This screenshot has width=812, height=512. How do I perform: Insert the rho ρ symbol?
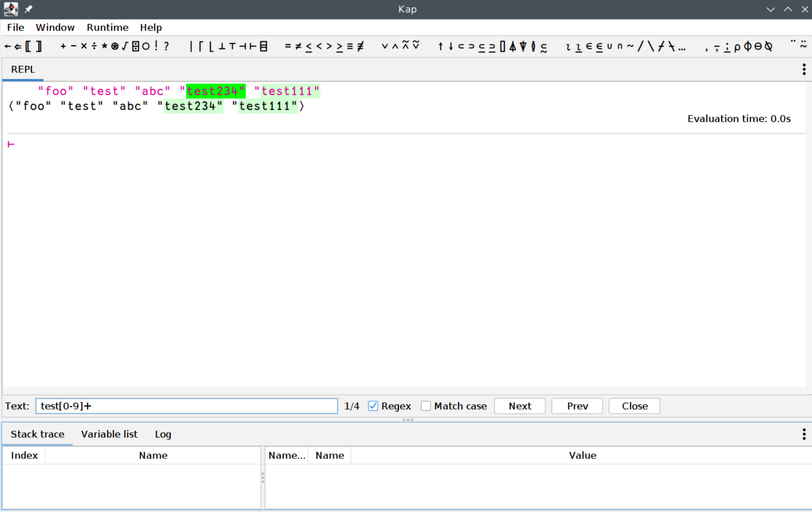coord(737,46)
